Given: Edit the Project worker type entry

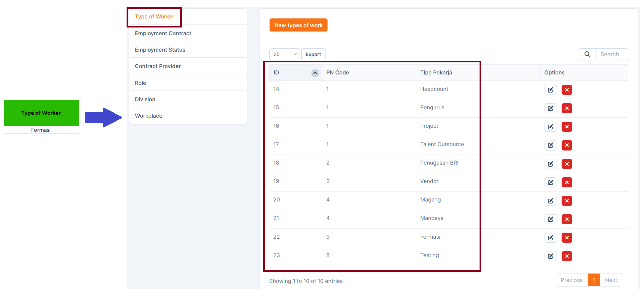Looking at the screenshot, I should 550,127.
